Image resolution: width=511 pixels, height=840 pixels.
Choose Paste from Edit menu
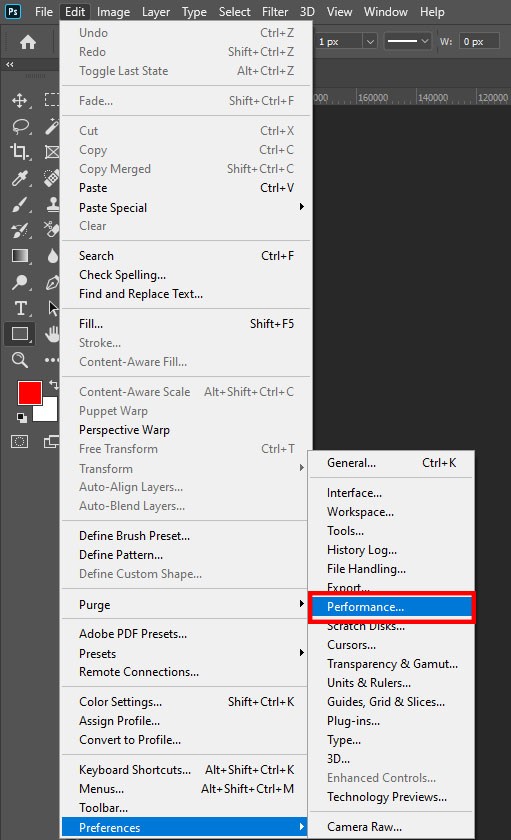[x=186, y=188]
